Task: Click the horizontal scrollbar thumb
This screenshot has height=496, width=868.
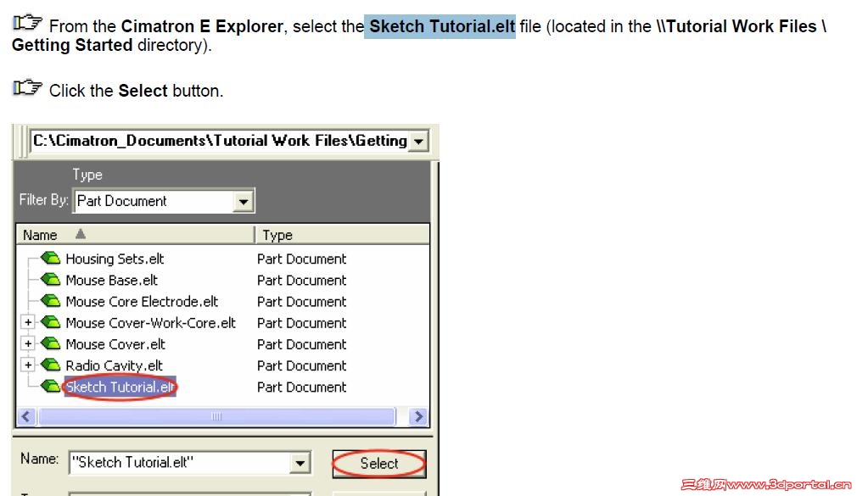Action: (x=217, y=416)
